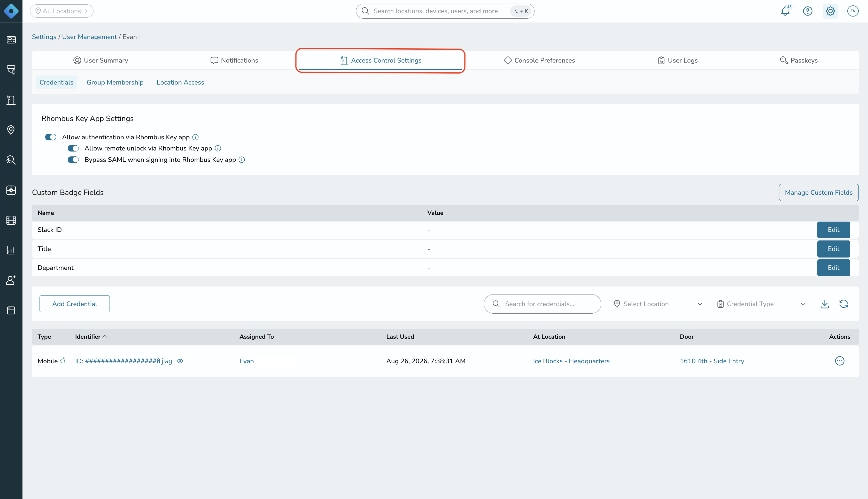
Task: Open Location Access sub-tab
Action: (181, 82)
